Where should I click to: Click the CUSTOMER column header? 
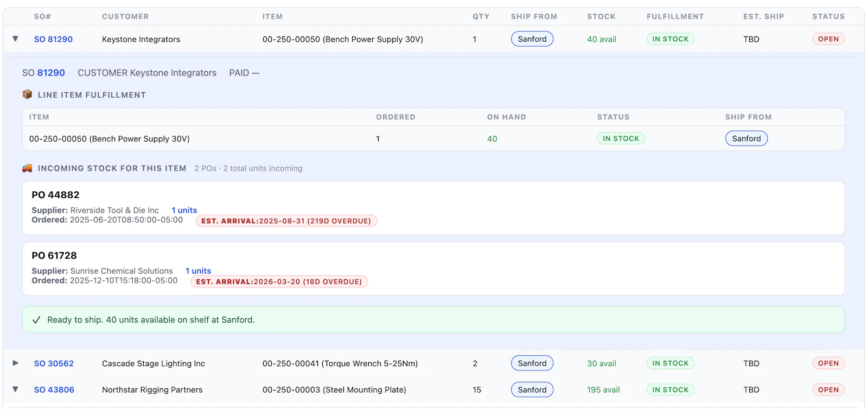point(125,16)
